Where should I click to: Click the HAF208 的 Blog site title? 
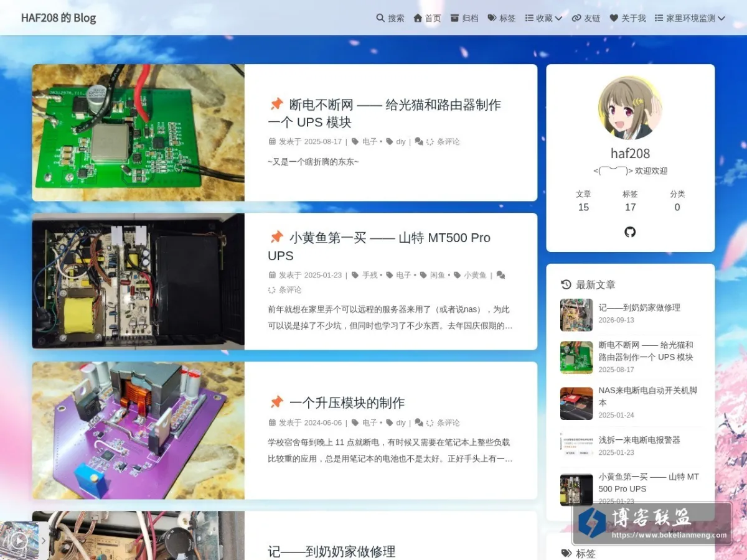[x=59, y=17]
